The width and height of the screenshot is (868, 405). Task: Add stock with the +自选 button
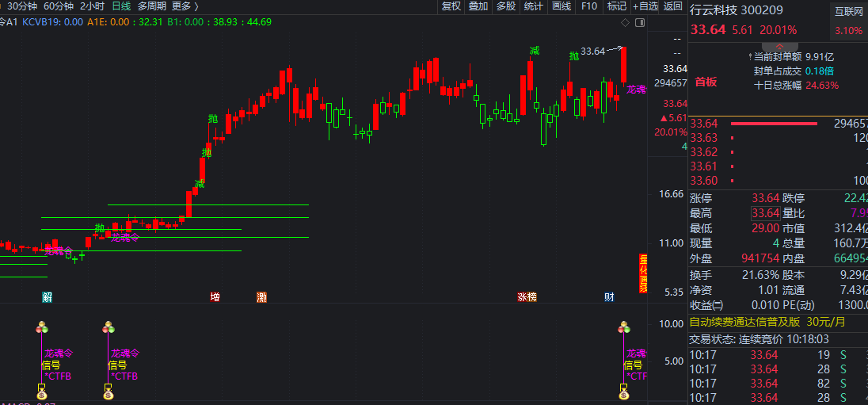click(x=645, y=6)
